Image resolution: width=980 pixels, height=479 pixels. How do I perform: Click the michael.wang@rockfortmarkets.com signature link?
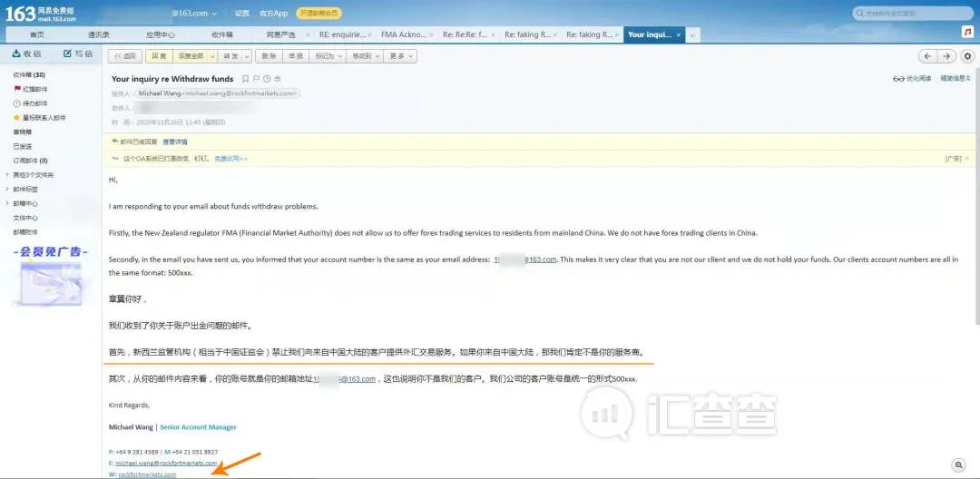point(167,464)
